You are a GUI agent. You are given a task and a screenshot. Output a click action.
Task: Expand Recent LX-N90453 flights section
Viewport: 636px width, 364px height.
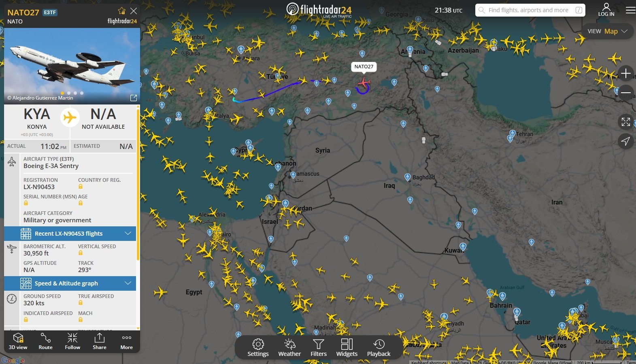tap(70, 234)
